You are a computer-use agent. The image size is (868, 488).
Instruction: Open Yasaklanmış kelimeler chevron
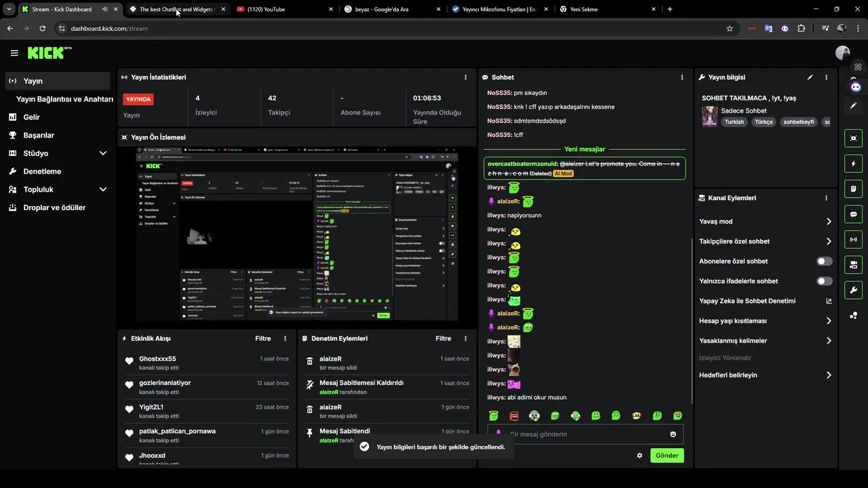(829, 341)
